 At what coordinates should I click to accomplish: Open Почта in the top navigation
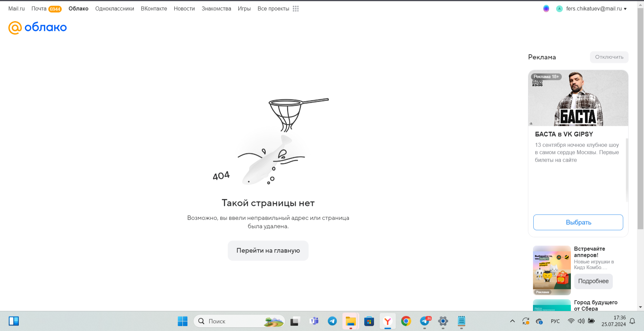(x=39, y=9)
